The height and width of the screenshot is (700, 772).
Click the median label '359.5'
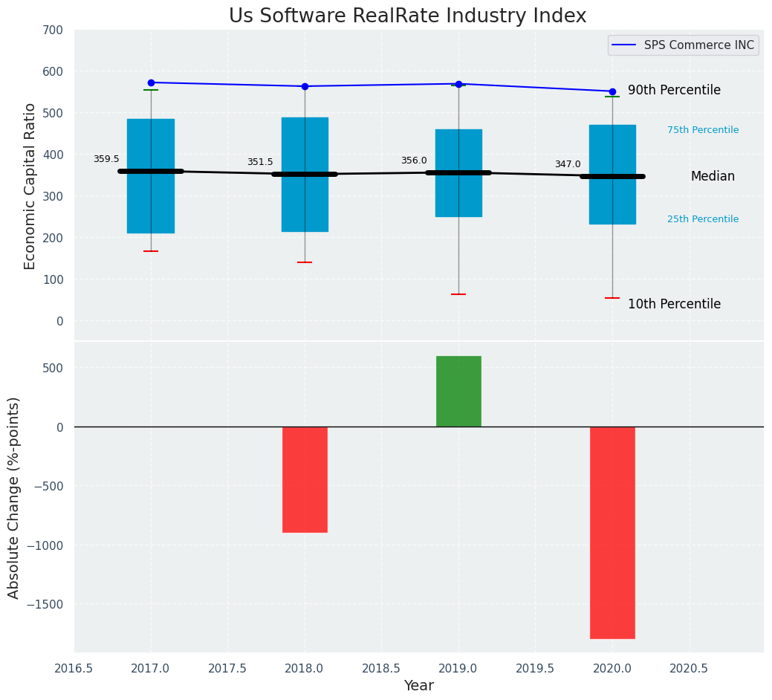(106, 159)
